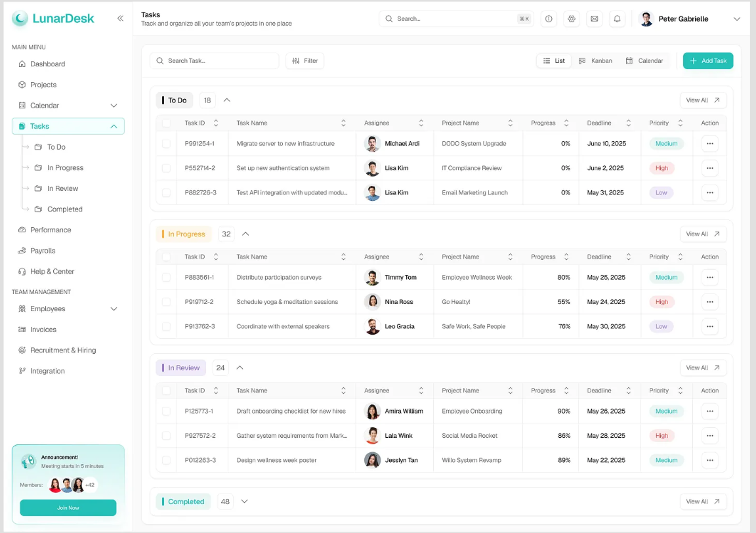The image size is (756, 533).
Task: Click the Join Now meeting button
Action: [68, 507]
